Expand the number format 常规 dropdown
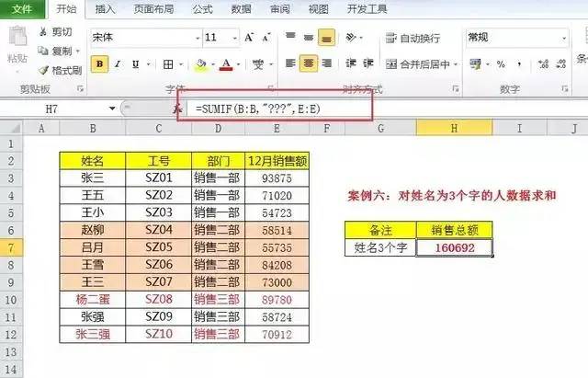This screenshot has height=378, width=588. click(563, 38)
